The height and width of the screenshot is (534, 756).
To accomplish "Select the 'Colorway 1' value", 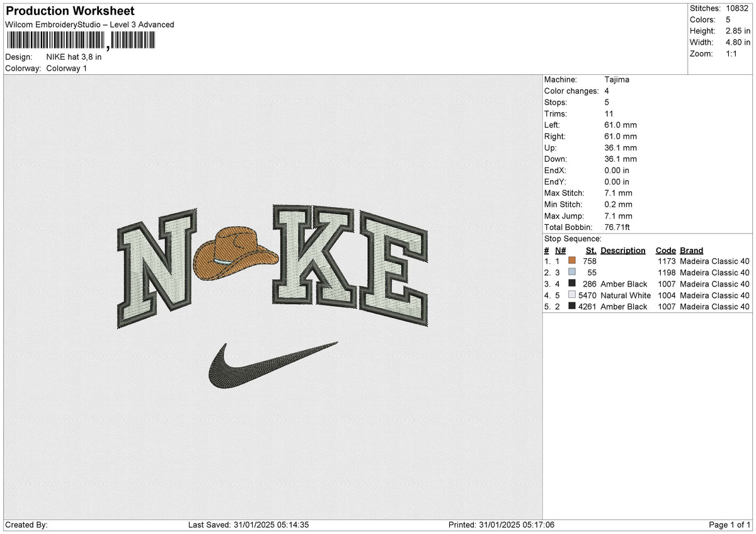I will click(x=67, y=68).
